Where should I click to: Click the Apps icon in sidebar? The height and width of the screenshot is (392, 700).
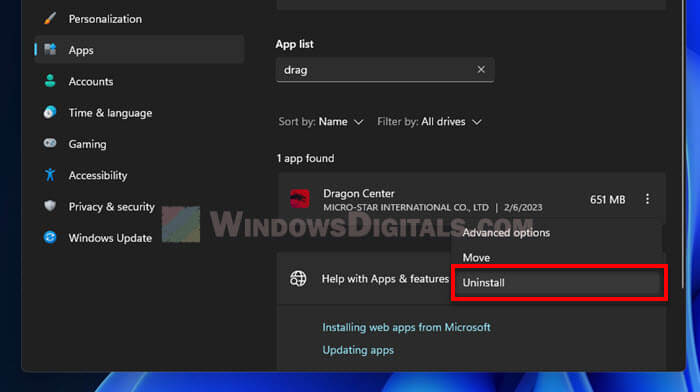click(x=50, y=49)
